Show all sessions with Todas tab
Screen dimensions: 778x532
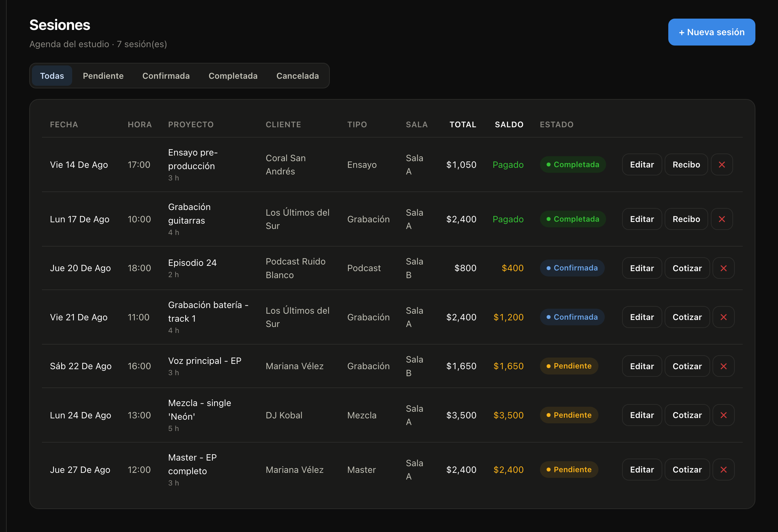tap(52, 76)
